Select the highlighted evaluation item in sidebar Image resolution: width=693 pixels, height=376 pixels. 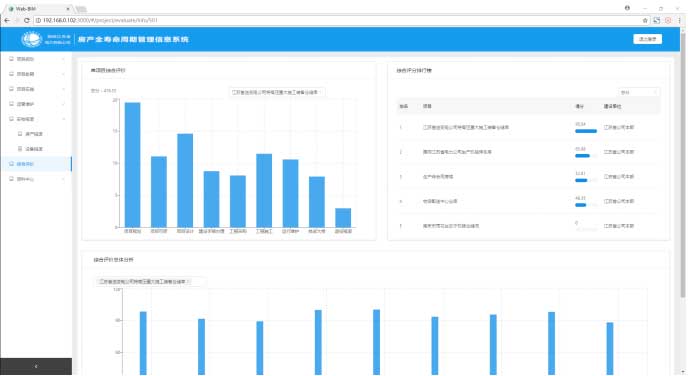pos(36,164)
